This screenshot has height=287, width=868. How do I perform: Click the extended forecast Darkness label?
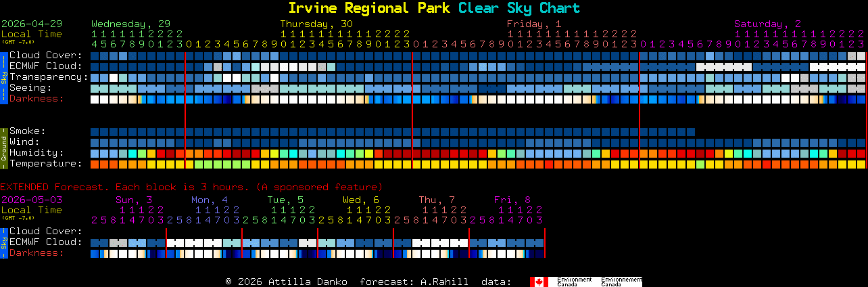coord(37,253)
